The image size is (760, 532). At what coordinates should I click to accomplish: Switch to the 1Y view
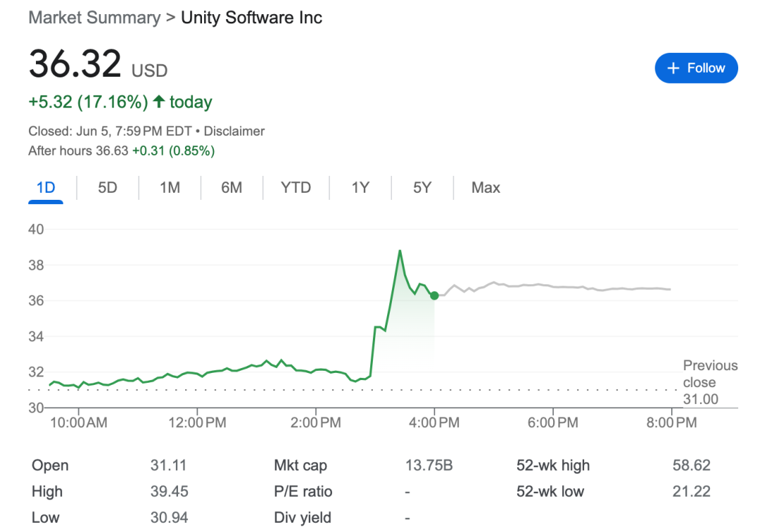click(x=360, y=188)
